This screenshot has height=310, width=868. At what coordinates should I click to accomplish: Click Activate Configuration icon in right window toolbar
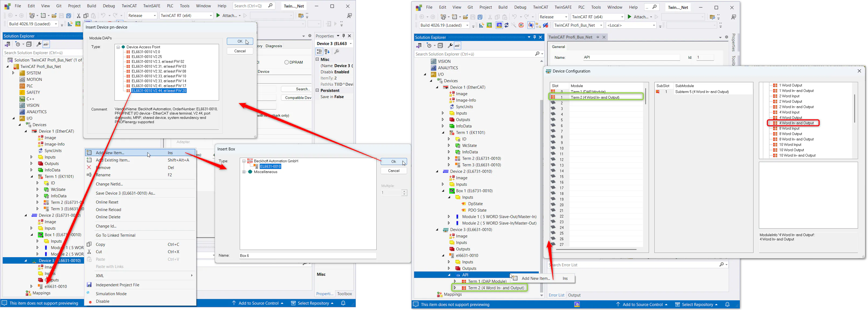pos(481,25)
